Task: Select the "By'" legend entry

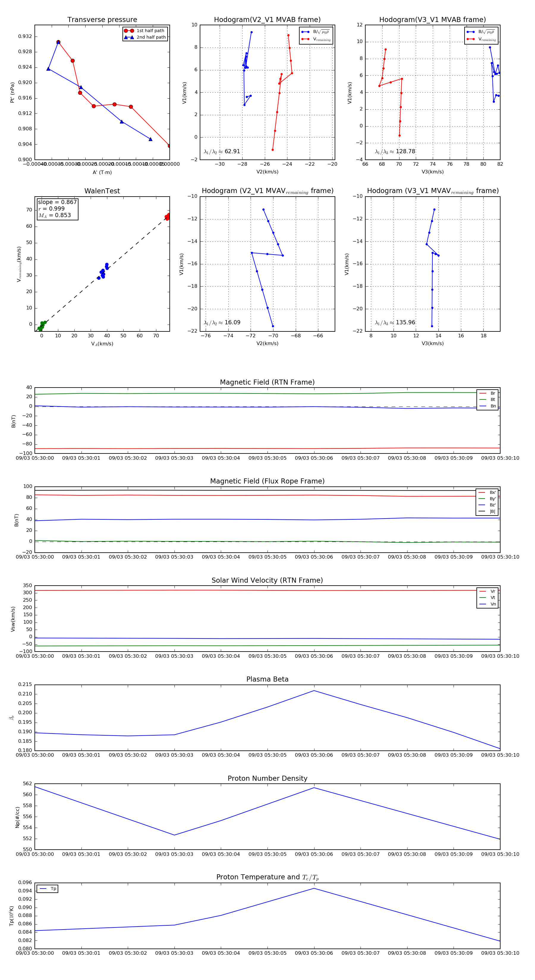Action: (487, 499)
